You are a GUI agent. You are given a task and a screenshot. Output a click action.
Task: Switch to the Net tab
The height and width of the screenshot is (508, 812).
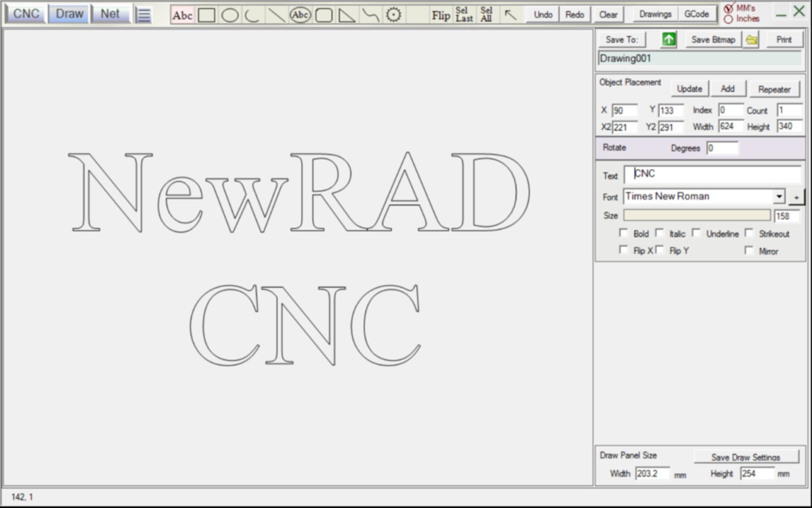pos(110,14)
